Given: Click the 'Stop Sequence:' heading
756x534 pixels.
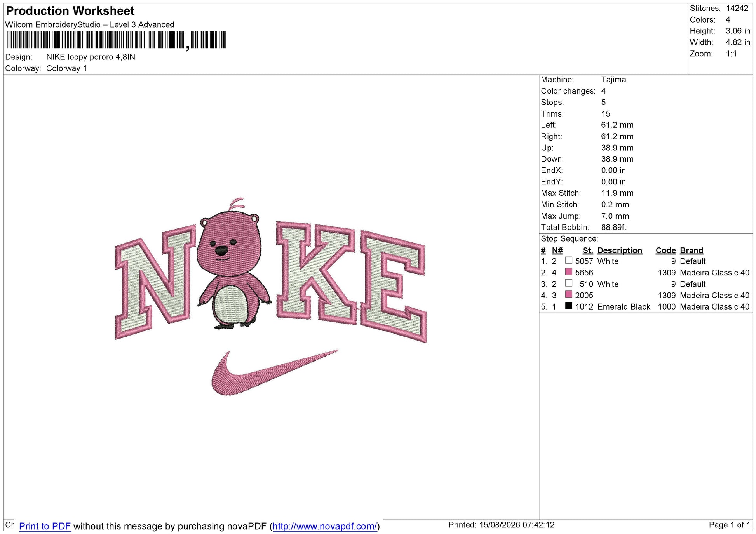Looking at the screenshot, I should tap(570, 239).
